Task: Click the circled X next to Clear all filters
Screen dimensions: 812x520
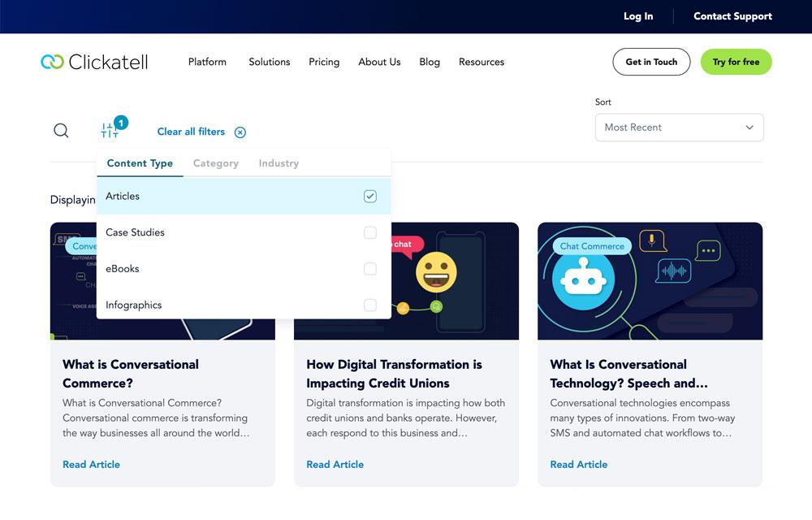Action: 240,132
